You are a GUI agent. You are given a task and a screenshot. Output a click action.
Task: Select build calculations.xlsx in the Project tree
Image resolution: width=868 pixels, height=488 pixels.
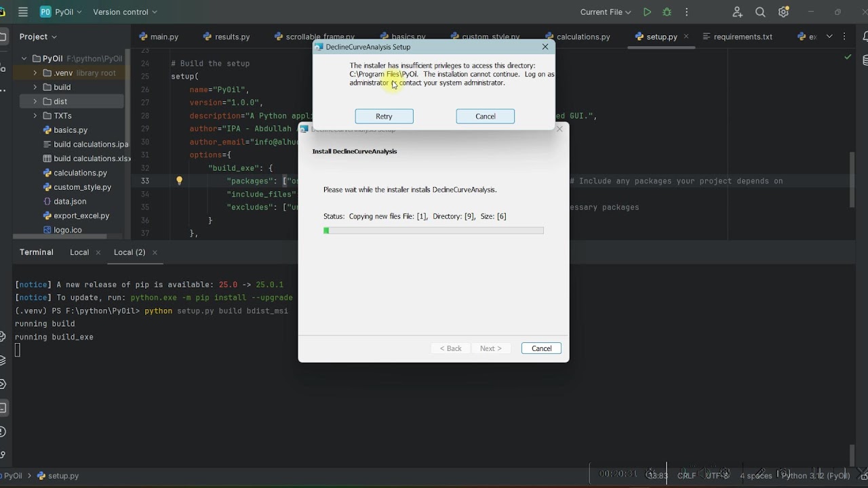[87, 158]
